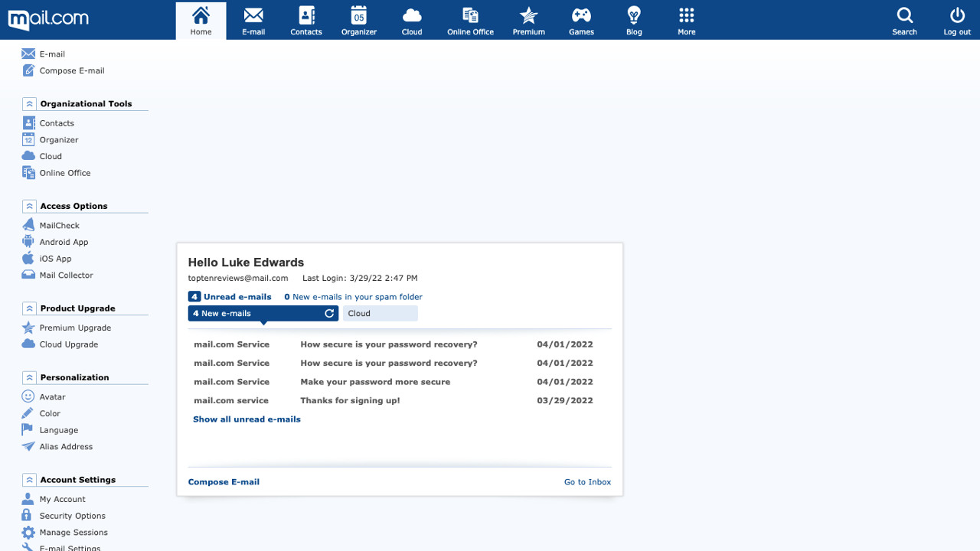This screenshot has height=551, width=980.
Task: Open Alias Address link in sidebar
Action: tap(66, 447)
